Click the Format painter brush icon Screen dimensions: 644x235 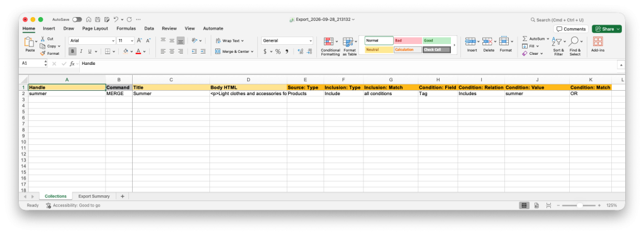pos(43,54)
